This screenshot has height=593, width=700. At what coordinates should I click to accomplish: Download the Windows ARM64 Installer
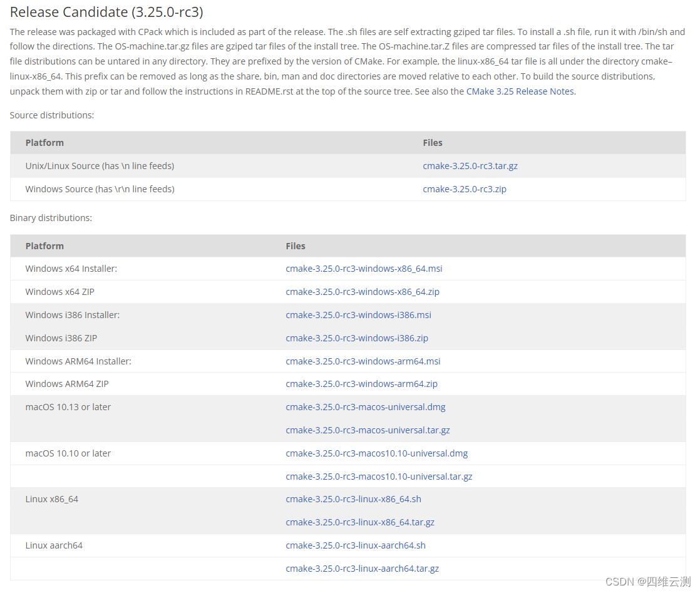363,361
